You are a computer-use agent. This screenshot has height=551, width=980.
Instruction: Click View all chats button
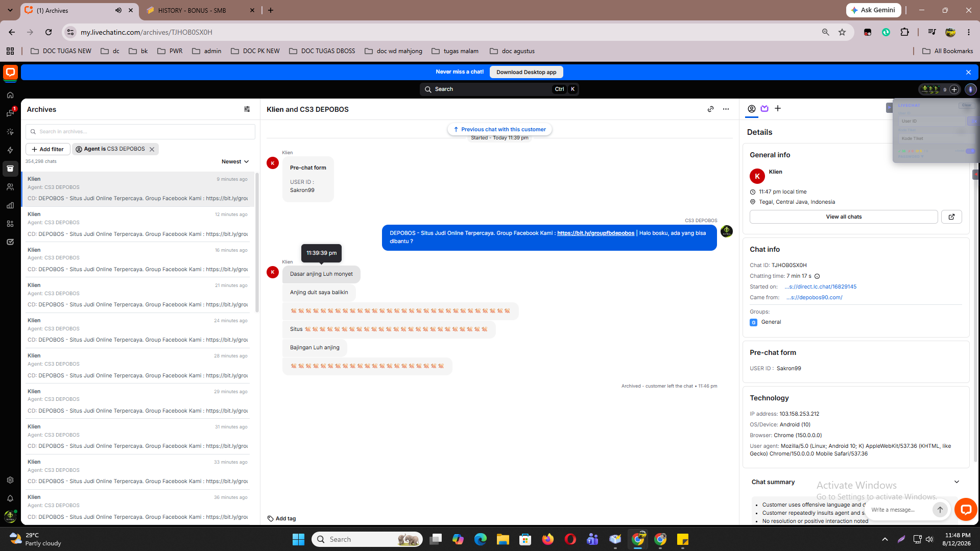(x=844, y=217)
